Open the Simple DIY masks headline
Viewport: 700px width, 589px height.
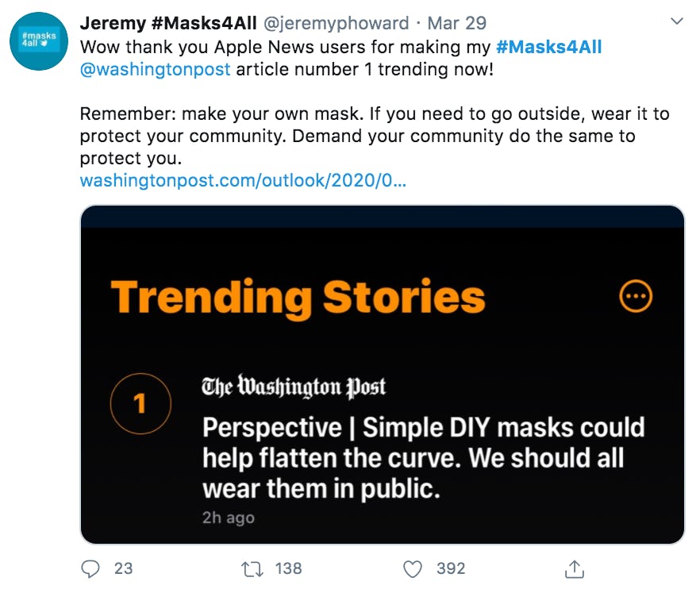423,458
